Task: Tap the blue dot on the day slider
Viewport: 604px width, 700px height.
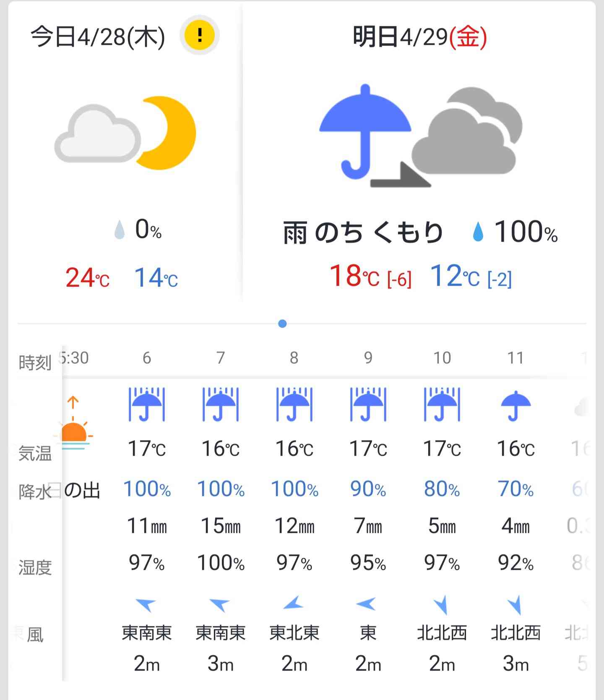Action: pos(282,324)
